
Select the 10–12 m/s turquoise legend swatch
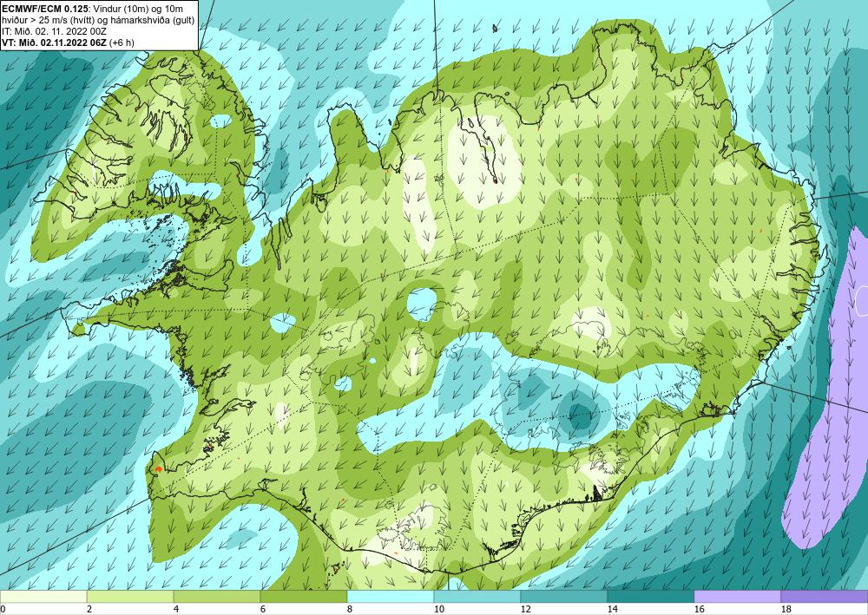point(477,596)
